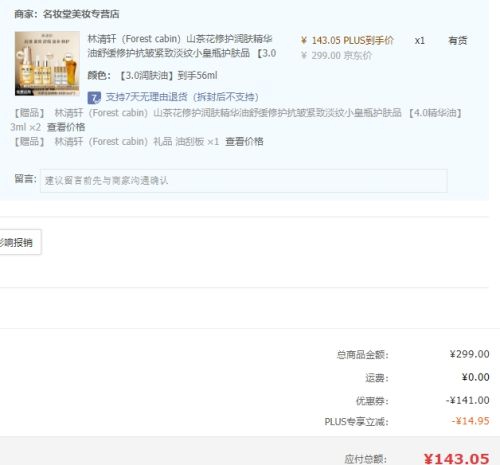The image size is (500, 465).
Task: Click the x1 quantity indicator
Action: (419, 41)
